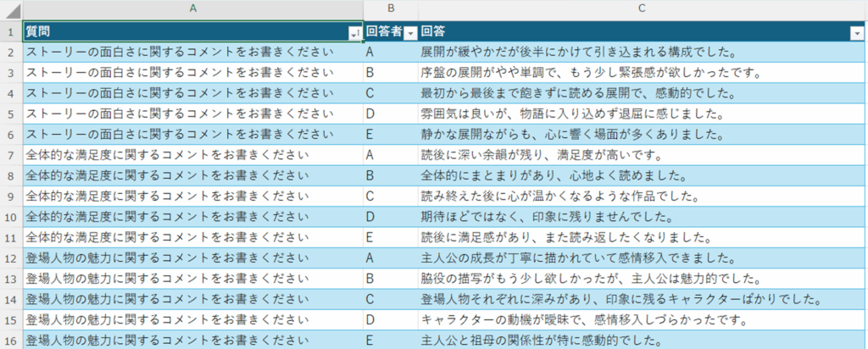Select the row 16 header number

pos(10,341)
